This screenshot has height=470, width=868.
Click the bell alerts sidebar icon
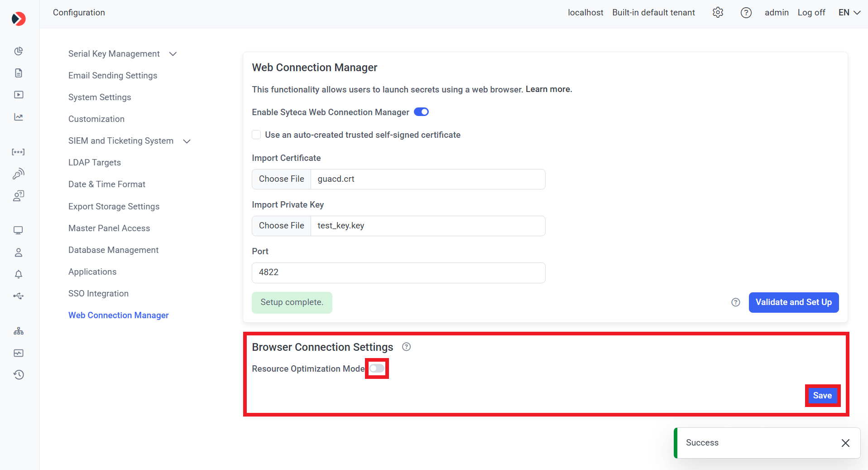pos(19,274)
